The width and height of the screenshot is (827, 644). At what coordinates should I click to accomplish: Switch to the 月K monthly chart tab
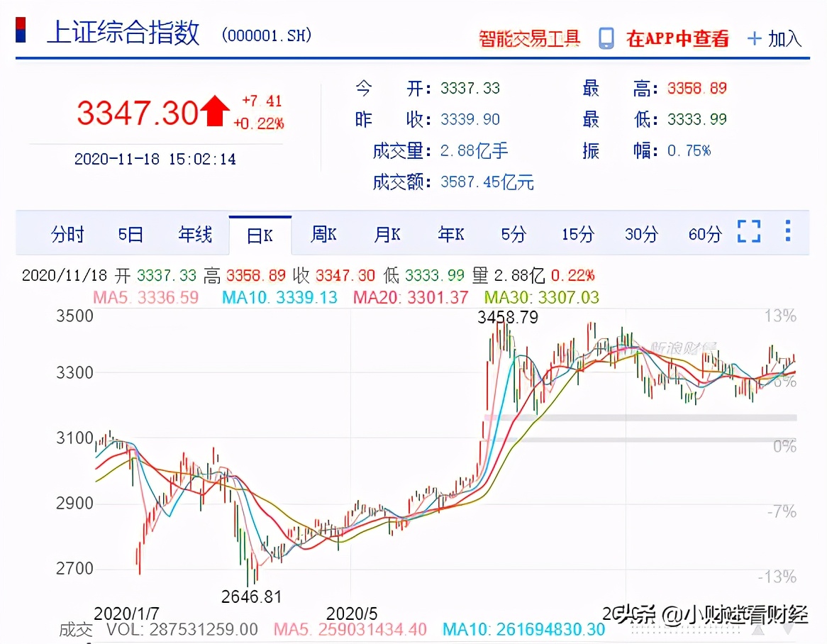click(387, 234)
